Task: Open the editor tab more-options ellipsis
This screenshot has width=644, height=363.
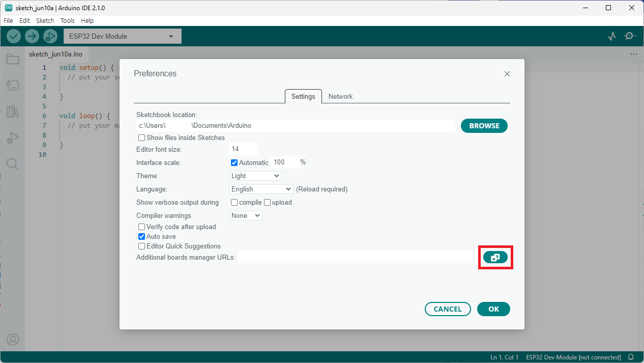Action: point(633,54)
